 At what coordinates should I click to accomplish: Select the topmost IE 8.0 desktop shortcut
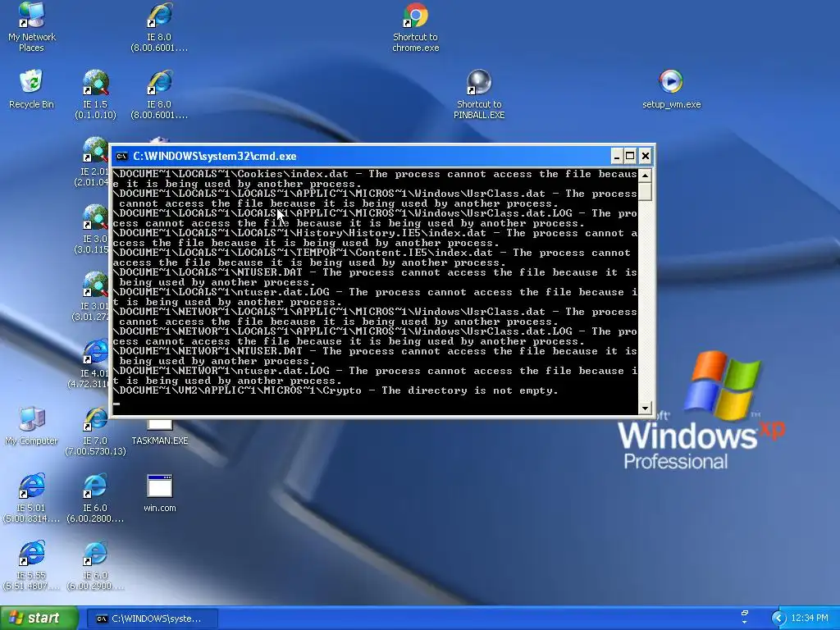coord(159,27)
